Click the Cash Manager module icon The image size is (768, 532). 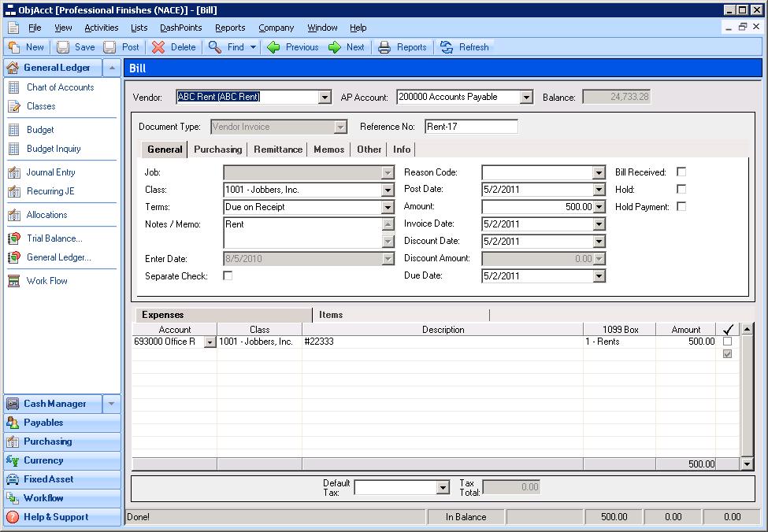(13, 404)
